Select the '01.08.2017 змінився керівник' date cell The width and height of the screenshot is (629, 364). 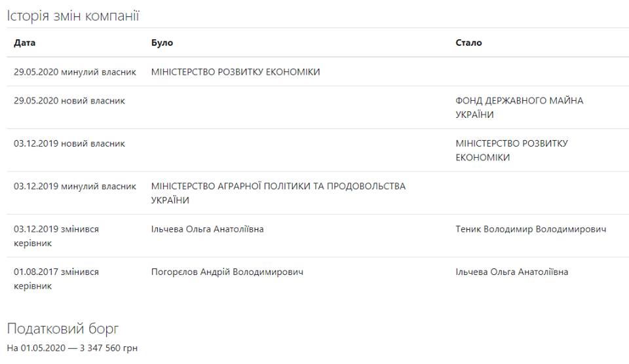click(x=56, y=278)
